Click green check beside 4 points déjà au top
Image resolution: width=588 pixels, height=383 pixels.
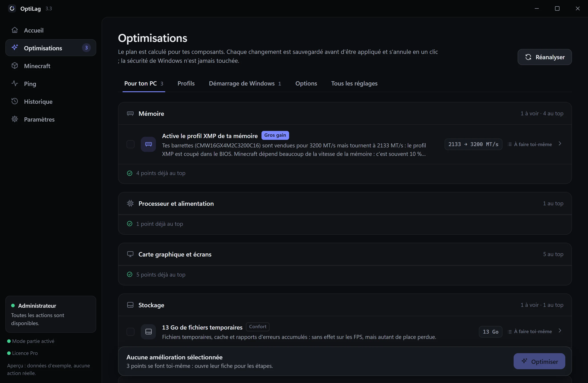tap(130, 173)
